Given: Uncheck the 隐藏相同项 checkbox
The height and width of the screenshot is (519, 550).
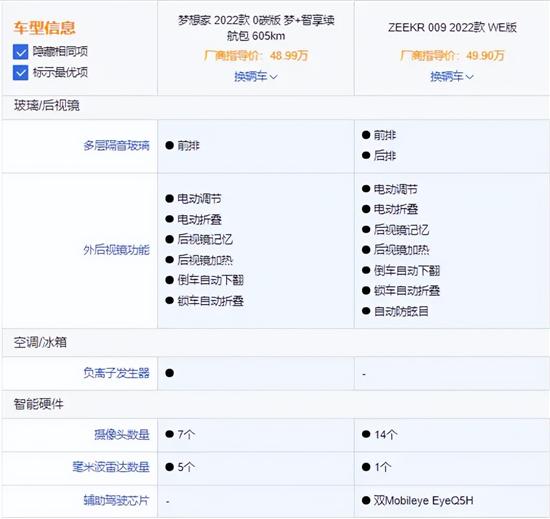Looking at the screenshot, I should coord(20,52).
